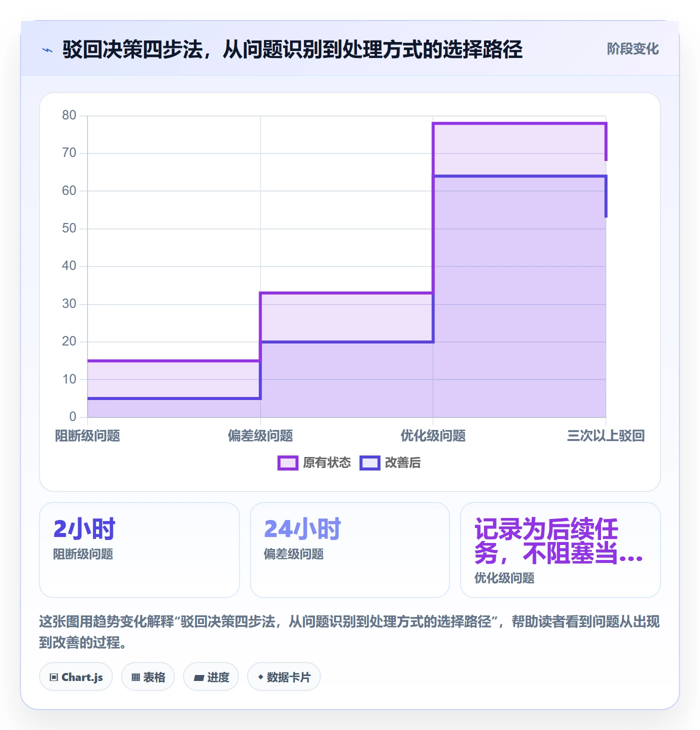Click the 数据卡片 diamond icon
This screenshot has width=700, height=730.
pyautogui.click(x=260, y=677)
